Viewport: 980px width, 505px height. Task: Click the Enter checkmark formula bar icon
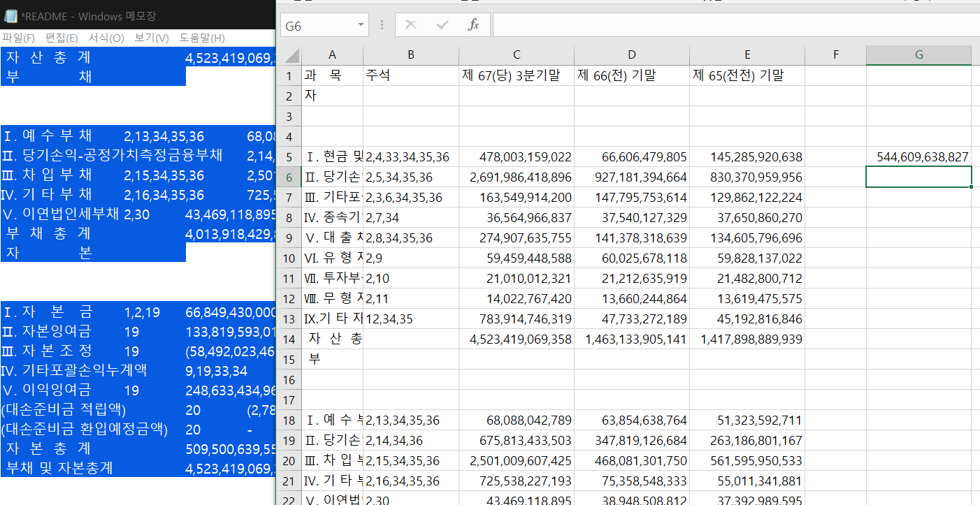(x=442, y=25)
